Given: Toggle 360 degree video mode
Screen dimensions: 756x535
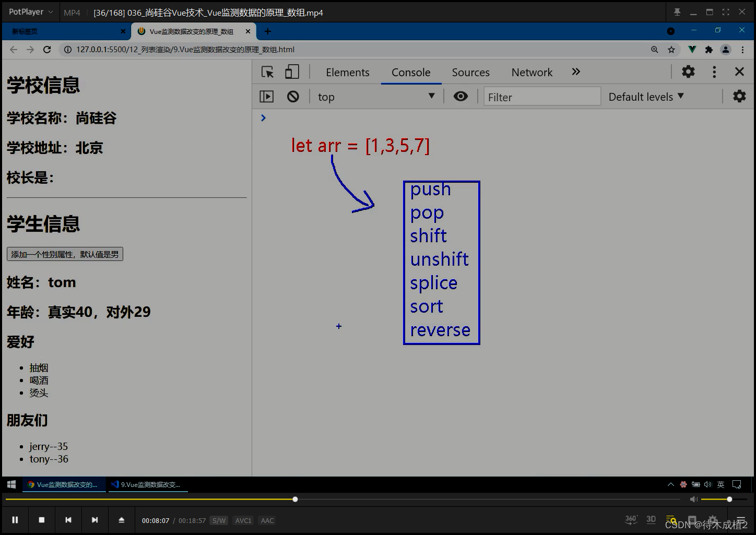Looking at the screenshot, I should click(x=631, y=519).
